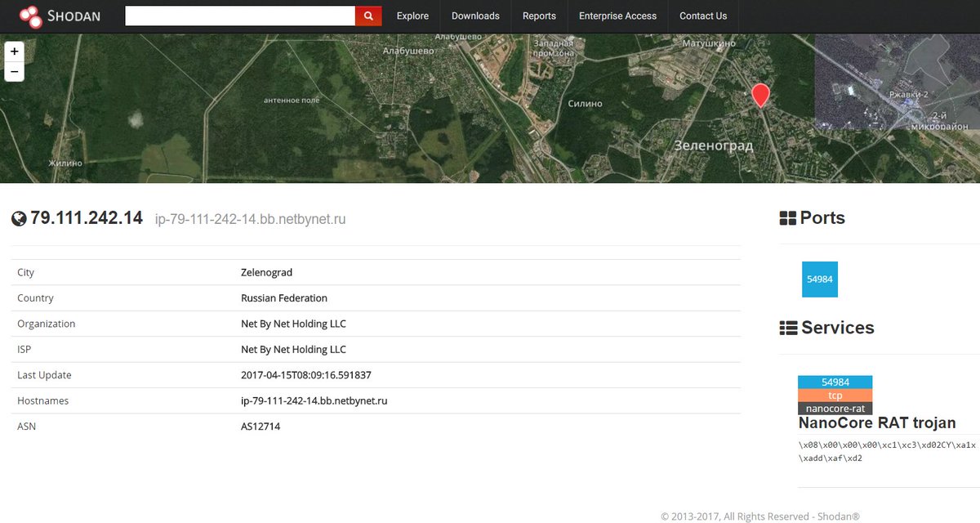Select the Russian Federation country value
Viewport: 980px width, 523px height.
(x=284, y=298)
